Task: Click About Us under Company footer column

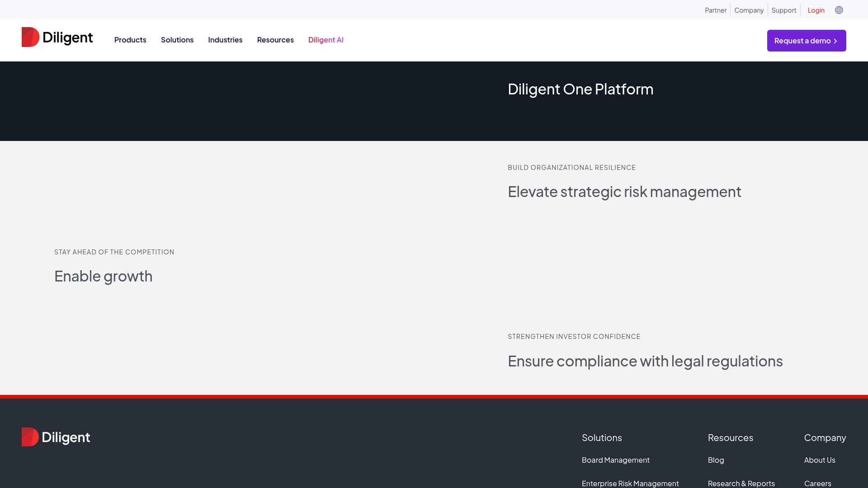Action: [820, 460]
